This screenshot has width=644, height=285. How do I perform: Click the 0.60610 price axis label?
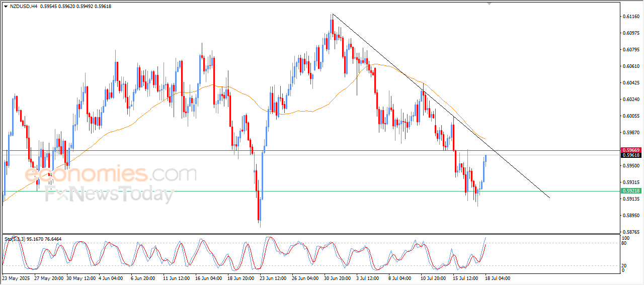(x=630, y=66)
